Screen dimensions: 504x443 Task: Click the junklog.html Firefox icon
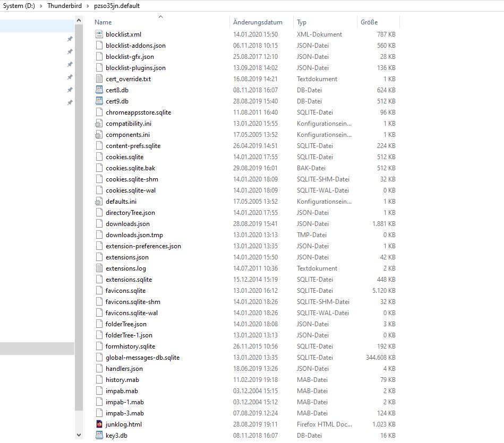tap(99, 424)
